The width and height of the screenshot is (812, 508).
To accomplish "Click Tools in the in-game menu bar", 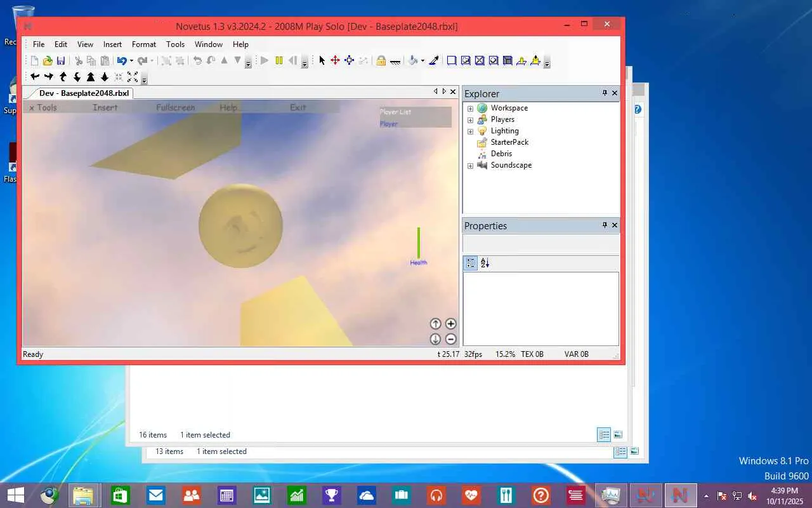I will coord(47,108).
